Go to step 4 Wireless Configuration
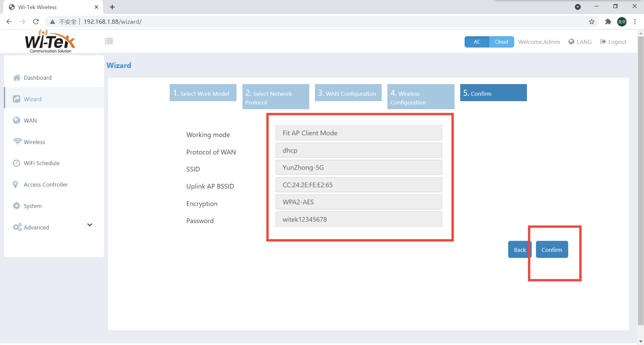Viewport: 644px width, 345px height. coord(421,97)
